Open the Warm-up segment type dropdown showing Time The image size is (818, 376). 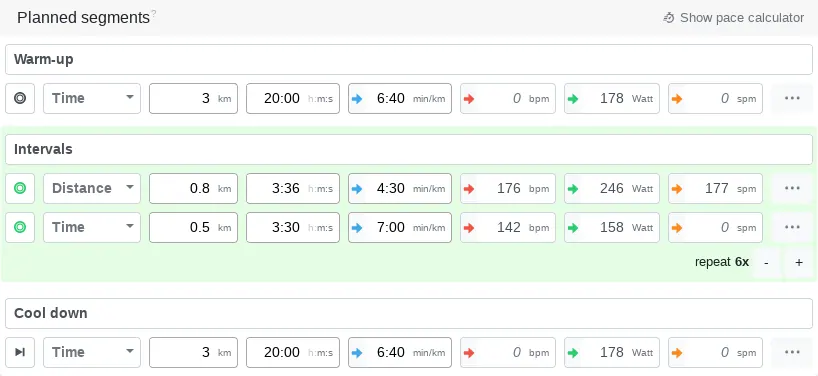pyautogui.click(x=92, y=98)
